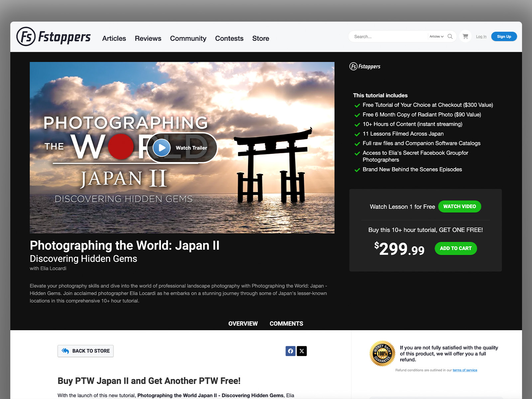532x399 pixels.
Task: Click 'Full raw files and Companion Software Catalogs'
Action: [422, 143]
